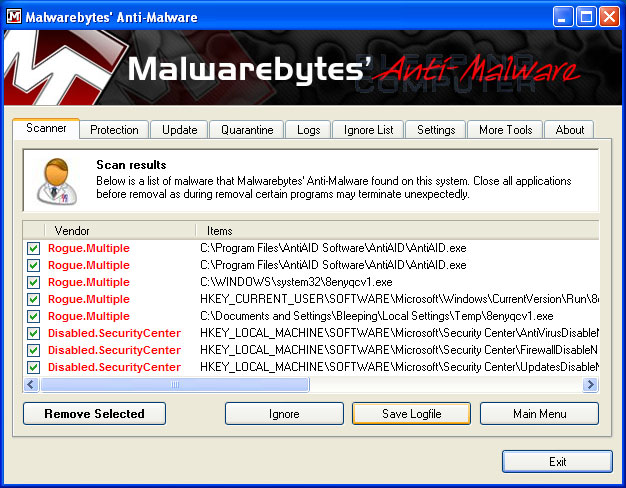Uncheck second Rogue.Multiple AntiAID.exe row checkbox
Screen dimensions: 626x488
click(34, 265)
